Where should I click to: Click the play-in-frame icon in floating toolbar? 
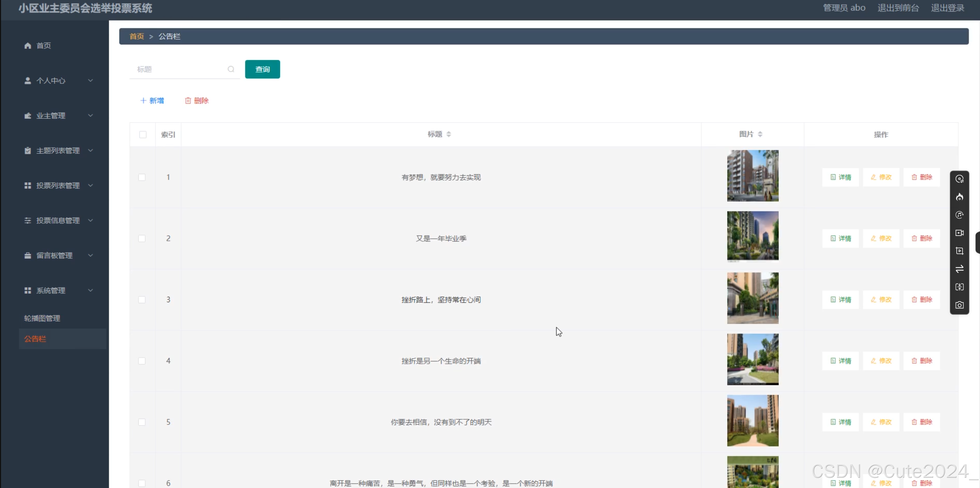pyautogui.click(x=959, y=251)
